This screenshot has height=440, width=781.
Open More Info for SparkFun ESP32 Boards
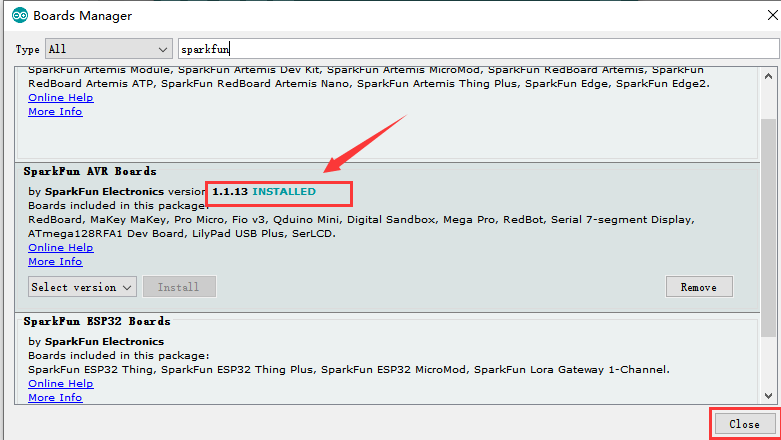(55, 398)
